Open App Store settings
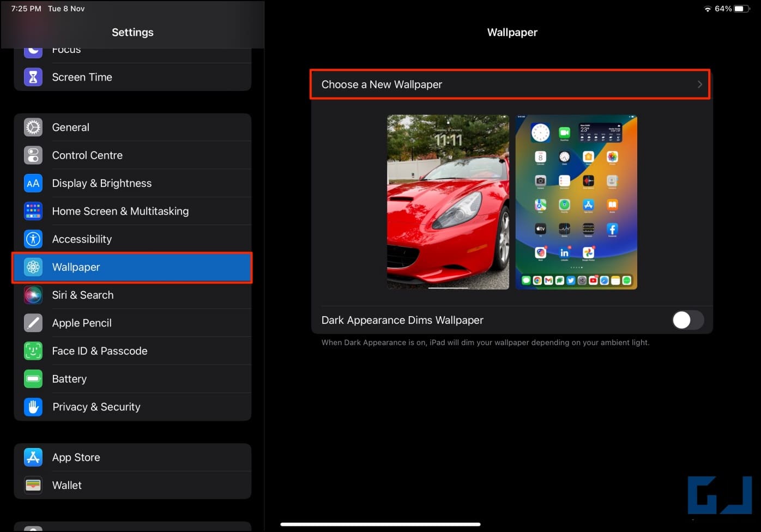 [x=132, y=457]
